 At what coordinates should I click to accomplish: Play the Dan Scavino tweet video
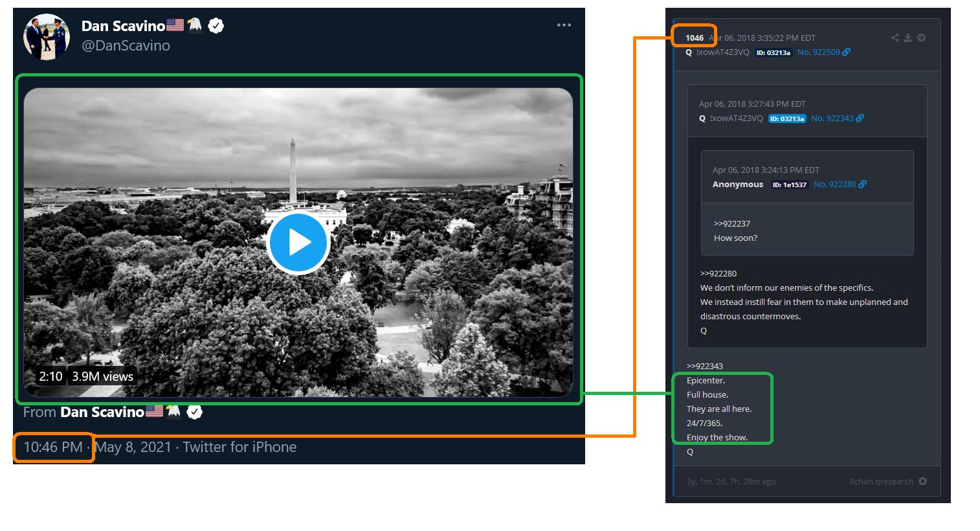click(x=298, y=243)
